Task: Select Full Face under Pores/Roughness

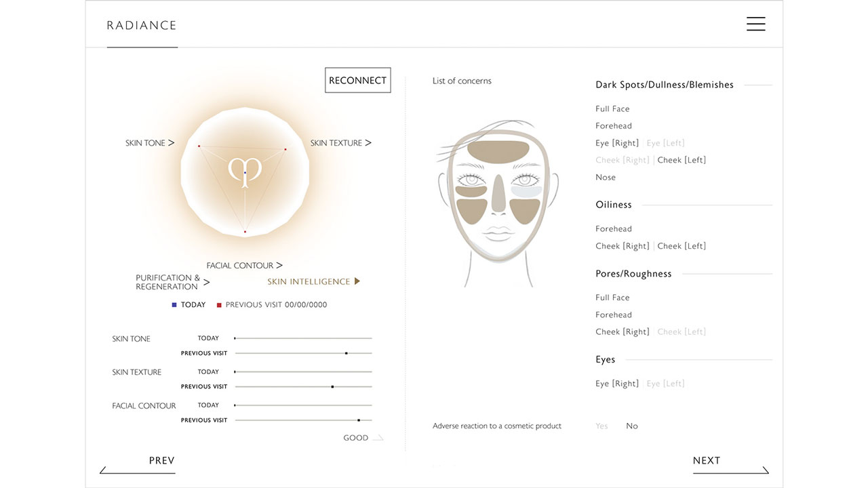Action: [x=612, y=298]
